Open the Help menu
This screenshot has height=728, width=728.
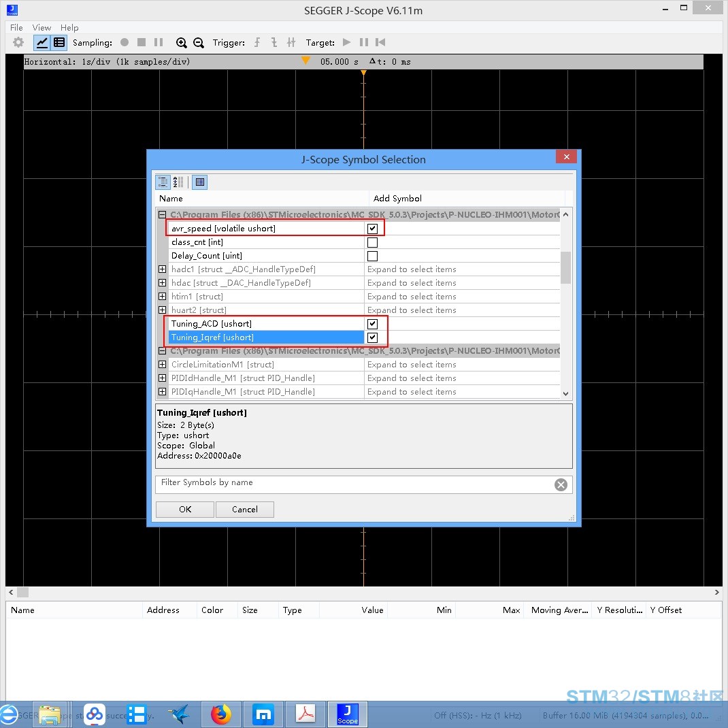pos(69,27)
